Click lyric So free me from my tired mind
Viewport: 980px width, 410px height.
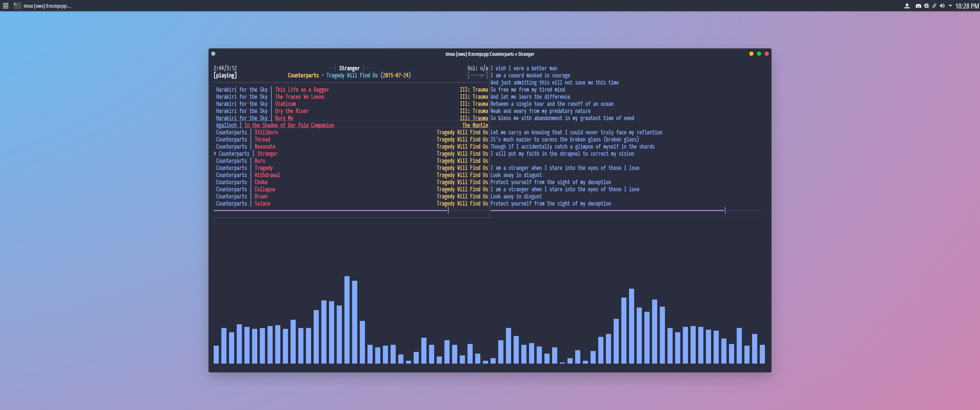(528, 90)
